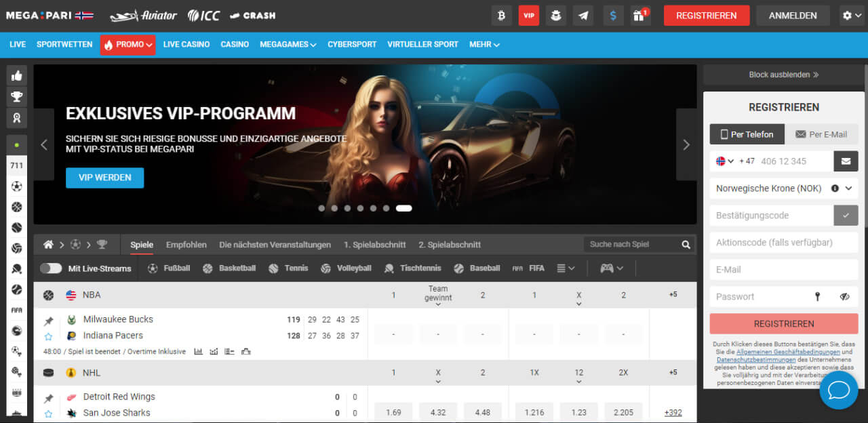Select the FIFA icon in left sidebar
The height and width of the screenshot is (423, 868).
16,310
